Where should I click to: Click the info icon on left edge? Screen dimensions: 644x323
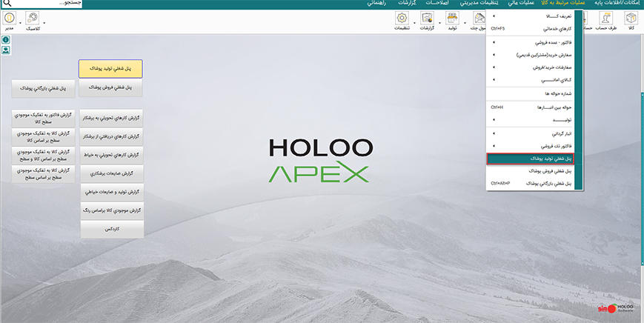6,40
